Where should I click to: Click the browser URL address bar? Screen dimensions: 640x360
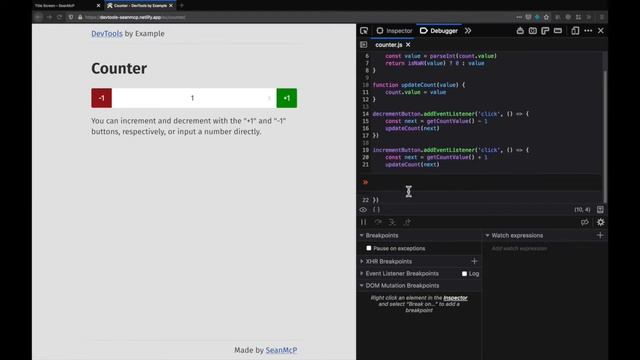(296, 17)
